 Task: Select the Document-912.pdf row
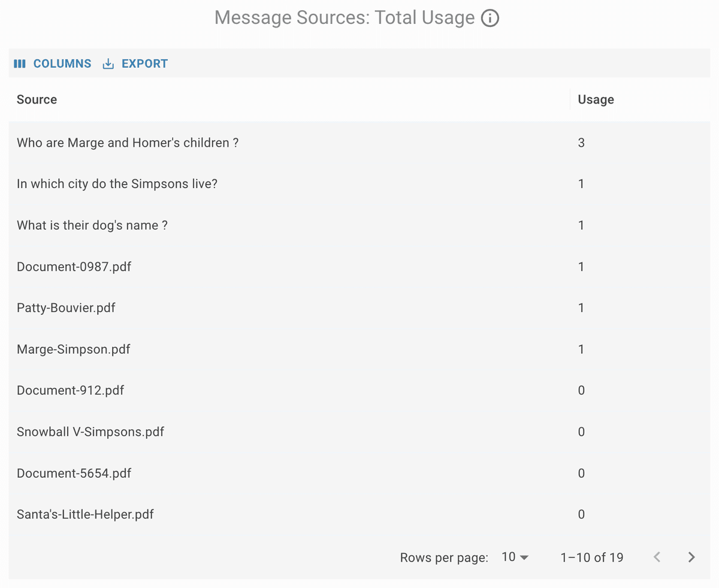pos(359,390)
